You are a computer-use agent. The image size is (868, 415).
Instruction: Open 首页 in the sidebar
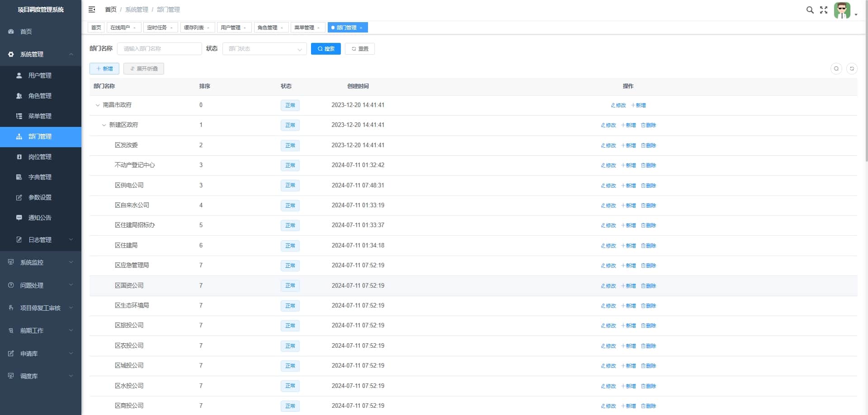tap(41, 32)
